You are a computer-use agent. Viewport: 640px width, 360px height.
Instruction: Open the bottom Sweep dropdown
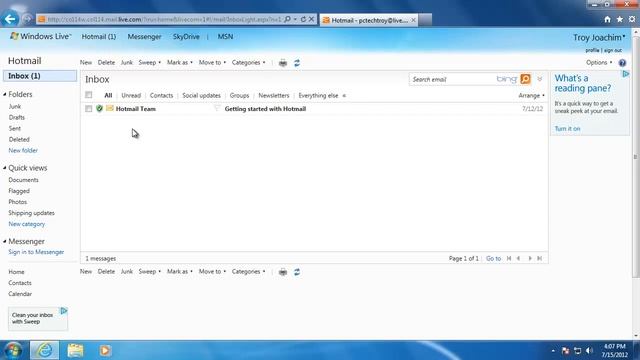[149, 271]
